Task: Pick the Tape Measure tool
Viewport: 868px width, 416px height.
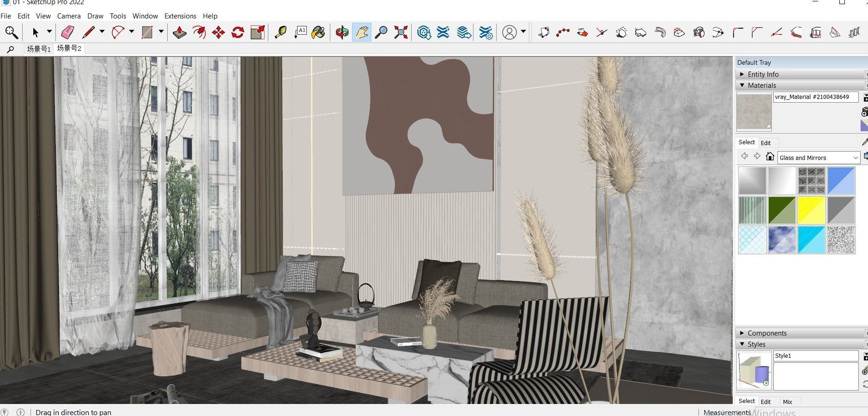Action: pyautogui.click(x=280, y=32)
